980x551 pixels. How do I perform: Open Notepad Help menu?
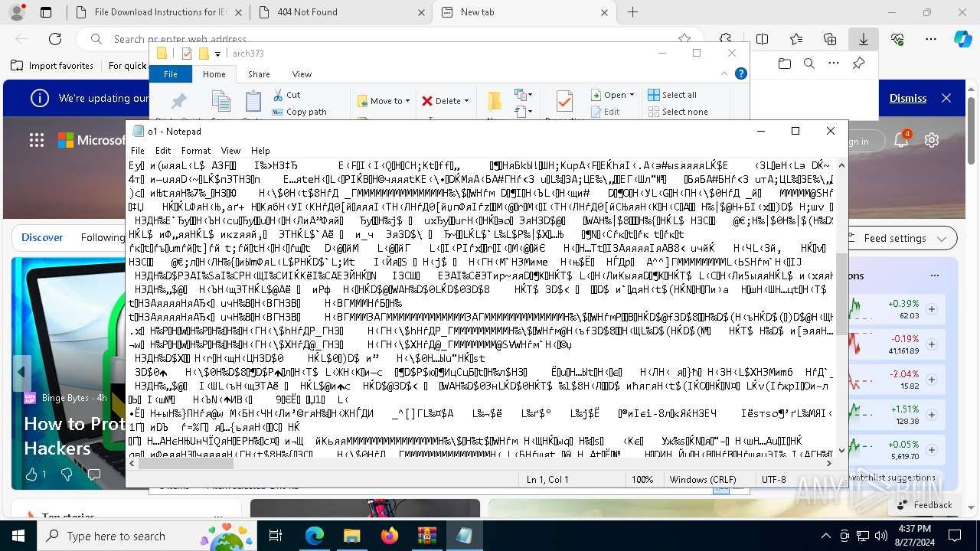tap(260, 151)
